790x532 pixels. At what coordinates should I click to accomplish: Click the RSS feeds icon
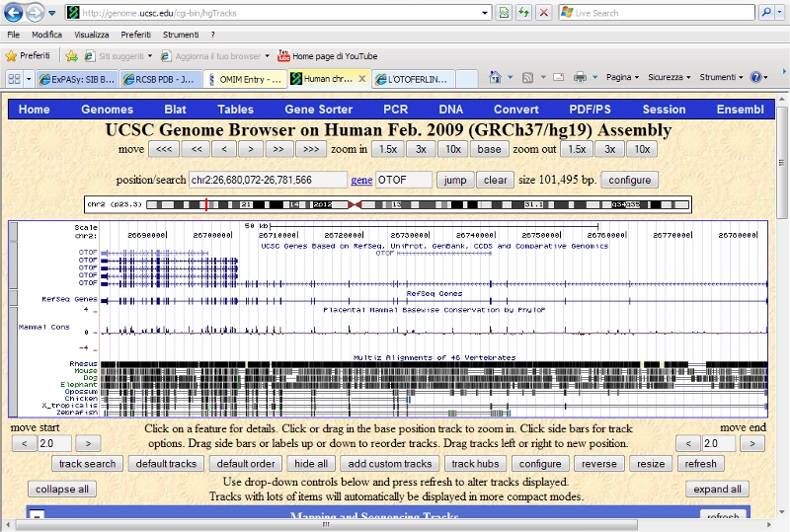[527, 77]
